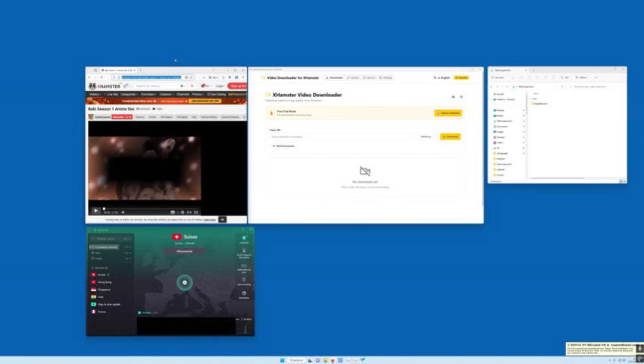Click the XHamster logo in browser
This screenshot has height=364, width=644.
click(105, 86)
